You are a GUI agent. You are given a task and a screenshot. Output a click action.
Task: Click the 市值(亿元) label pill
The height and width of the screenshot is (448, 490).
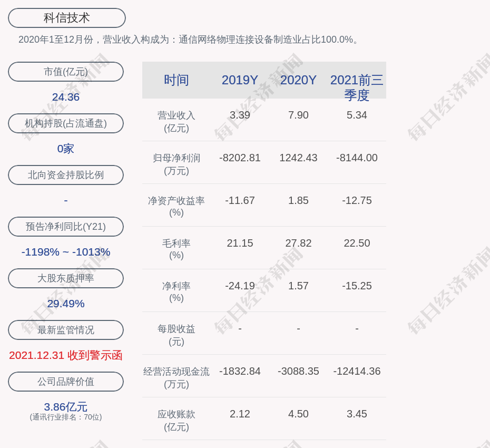pyautogui.click(x=66, y=72)
